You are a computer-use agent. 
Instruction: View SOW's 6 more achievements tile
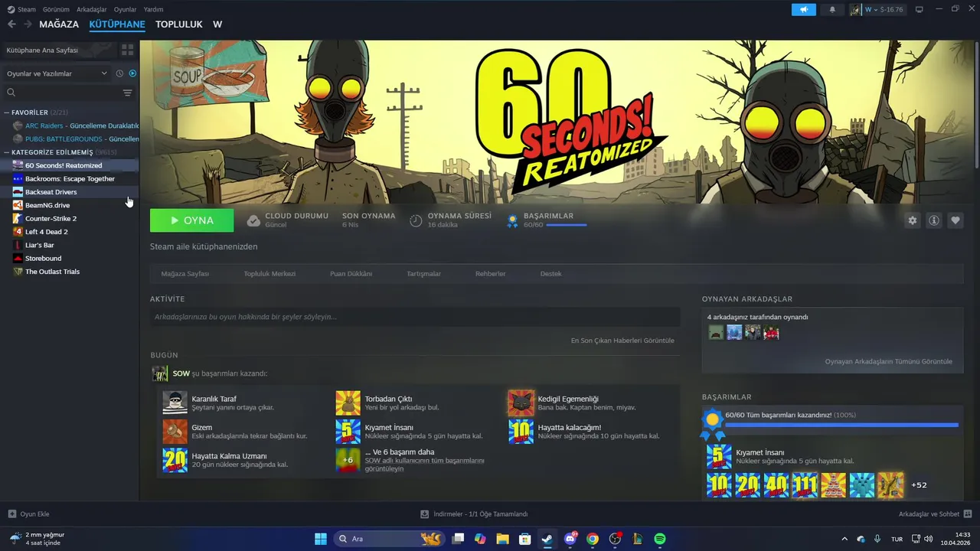pos(348,460)
